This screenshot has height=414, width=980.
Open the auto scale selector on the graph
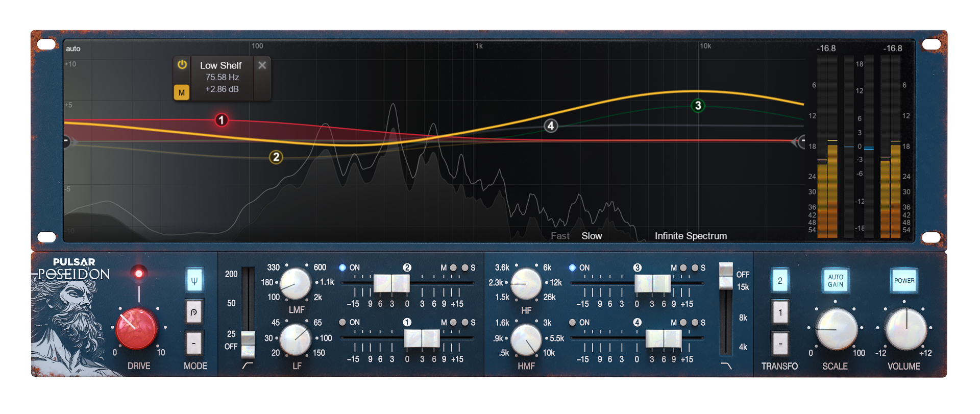tap(73, 48)
